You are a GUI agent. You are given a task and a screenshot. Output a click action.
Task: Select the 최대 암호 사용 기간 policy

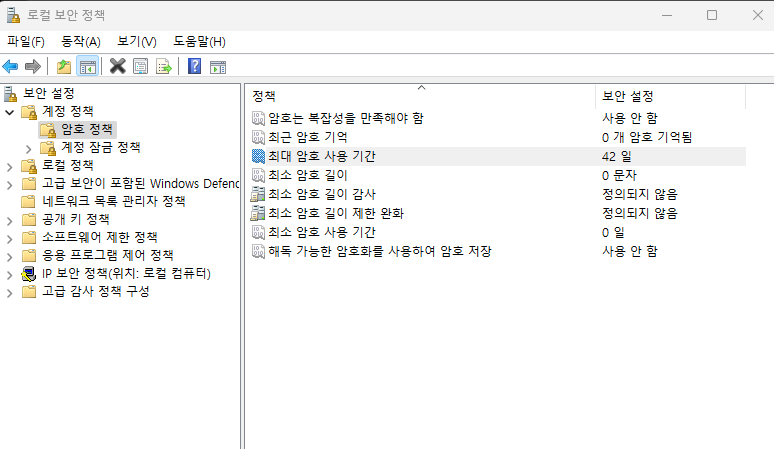[x=322, y=156]
